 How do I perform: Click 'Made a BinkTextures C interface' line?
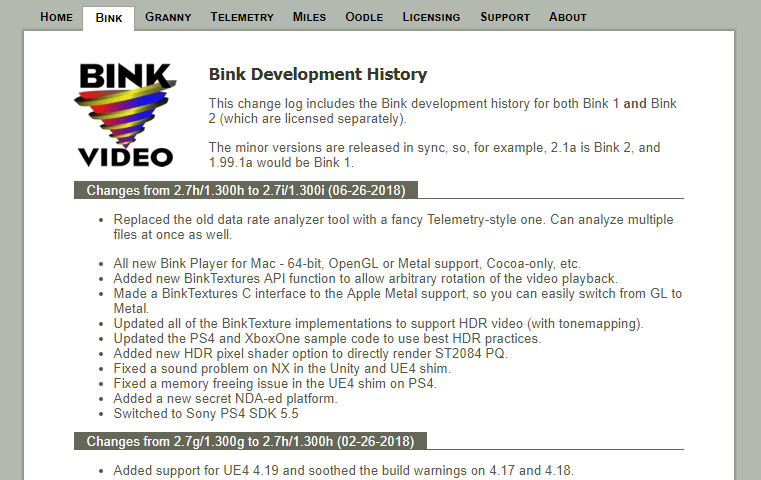coord(397,301)
